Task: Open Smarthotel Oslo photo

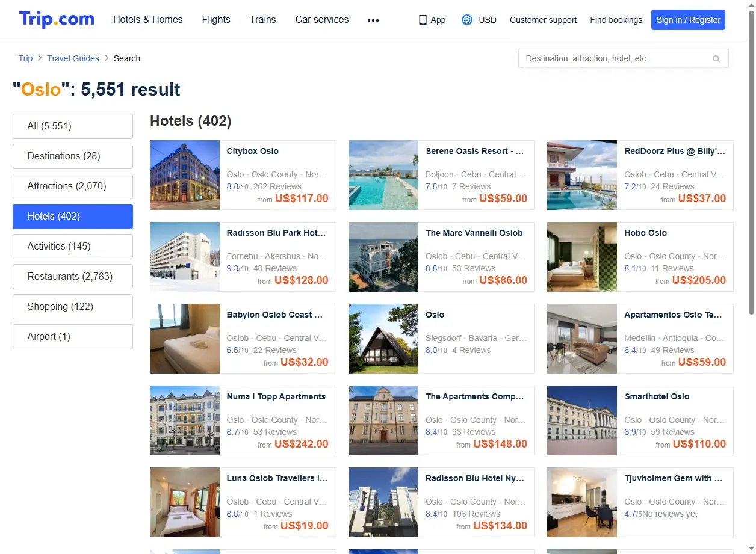Action: [x=582, y=420]
